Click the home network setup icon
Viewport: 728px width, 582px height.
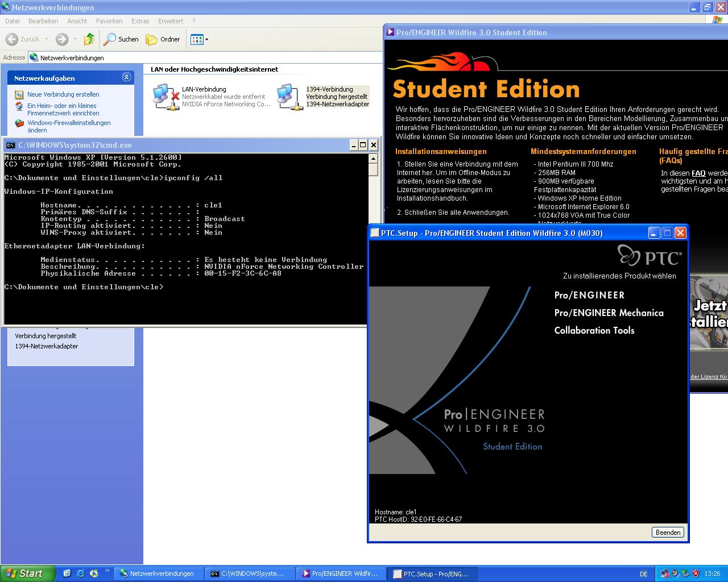pyautogui.click(x=19, y=107)
